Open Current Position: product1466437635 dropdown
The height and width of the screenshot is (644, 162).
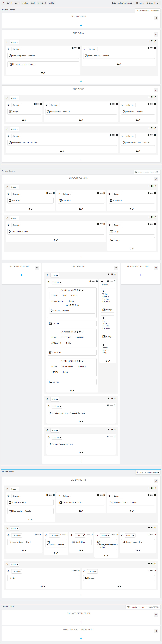click(x=143, y=607)
